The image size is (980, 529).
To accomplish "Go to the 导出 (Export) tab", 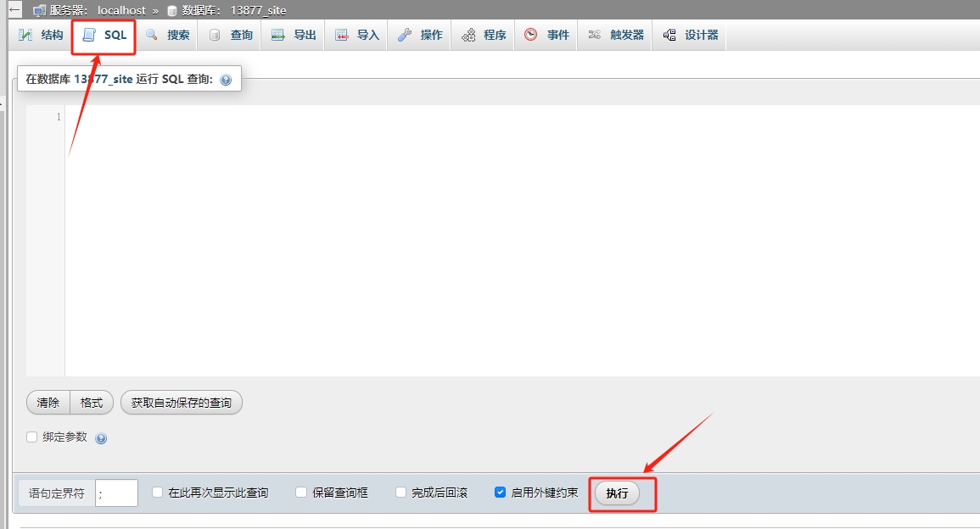I will pos(294,35).
